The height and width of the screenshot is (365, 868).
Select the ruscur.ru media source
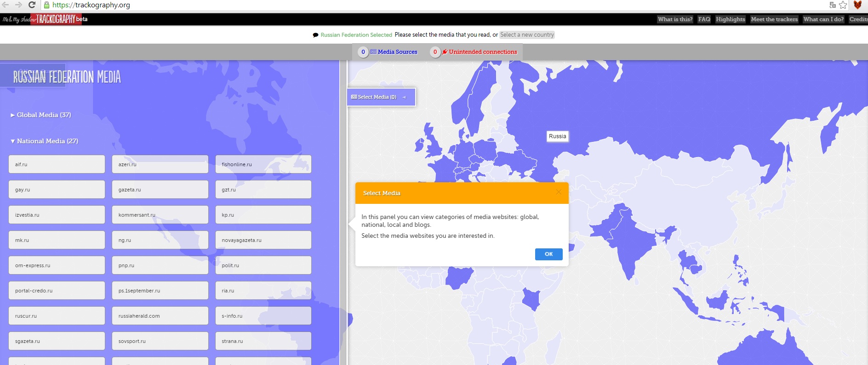coord(57,316)
